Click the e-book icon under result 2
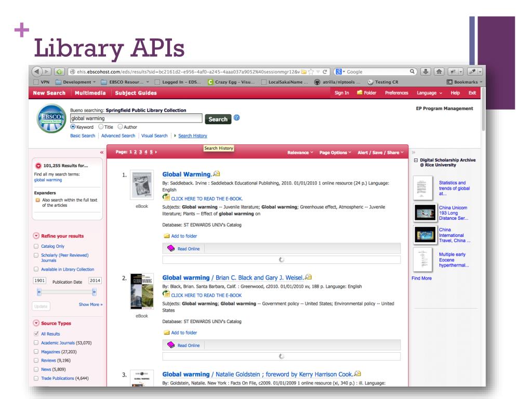This screenshot has height=399, width=532. [166, 294]
